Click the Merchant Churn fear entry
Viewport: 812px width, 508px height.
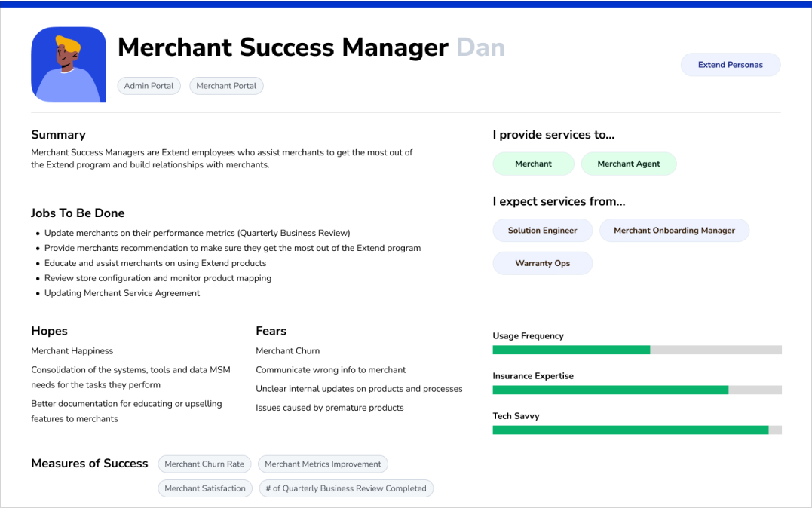287,351
